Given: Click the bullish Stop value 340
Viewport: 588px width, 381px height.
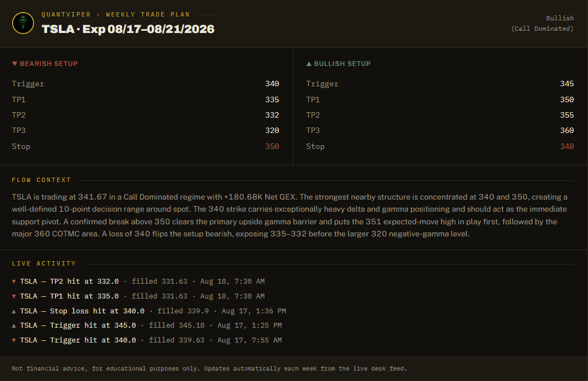Looking at the screenshot, I should 567,147.
